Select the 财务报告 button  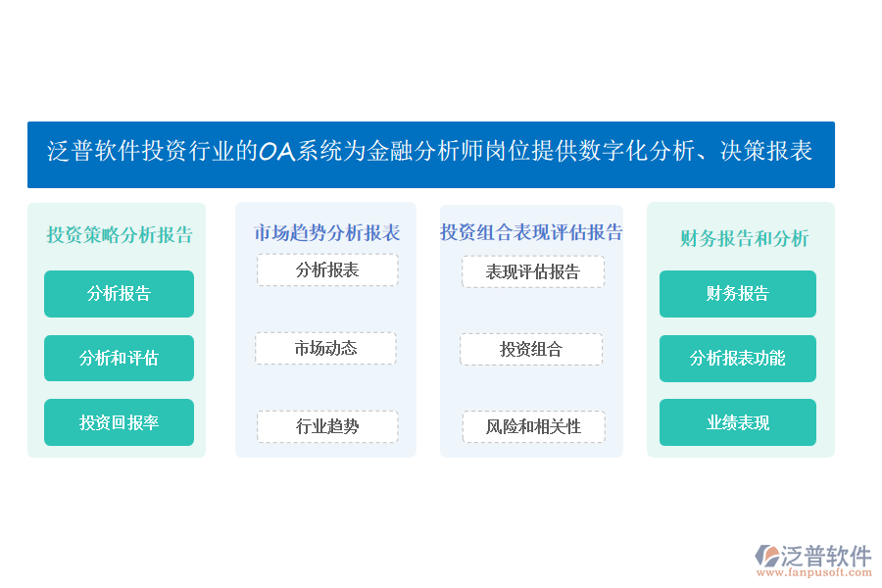pyautogui.click(x=737, y=294)
